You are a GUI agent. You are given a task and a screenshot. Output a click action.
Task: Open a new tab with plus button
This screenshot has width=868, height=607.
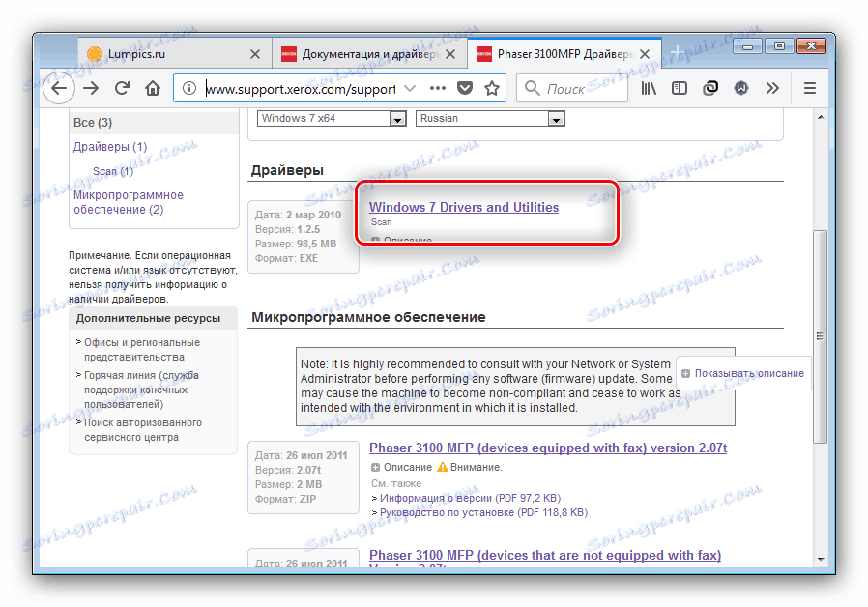click(x=677, y=52)
